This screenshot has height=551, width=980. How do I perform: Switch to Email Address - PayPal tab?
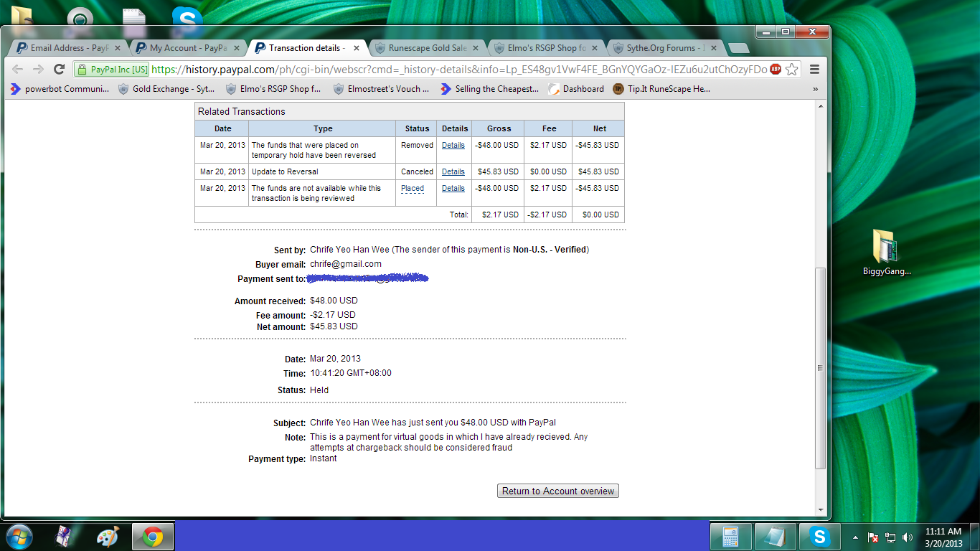coord(69,48)
